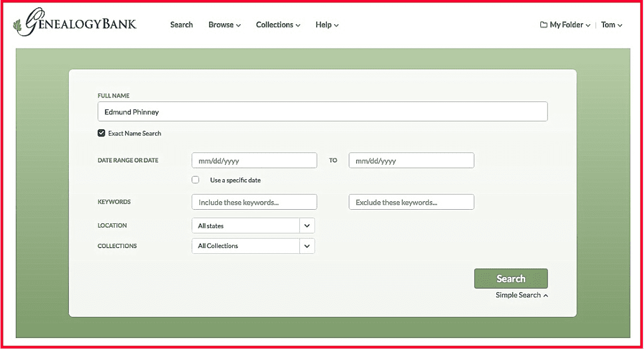Click the Include these keywords field
Image resolution: width=644 pixels, height=349 pixels.
click(254, 202)
